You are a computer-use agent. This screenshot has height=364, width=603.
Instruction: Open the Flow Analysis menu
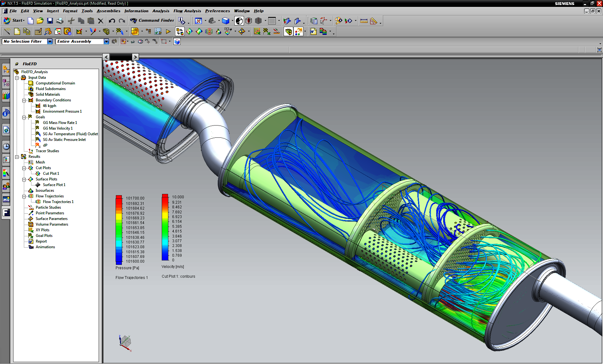[x=187, y=11]
